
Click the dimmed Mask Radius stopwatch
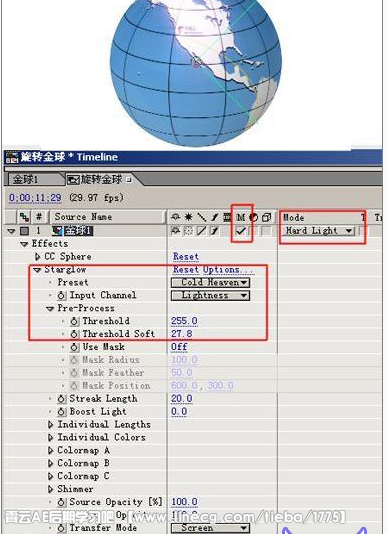coord(74,360)
